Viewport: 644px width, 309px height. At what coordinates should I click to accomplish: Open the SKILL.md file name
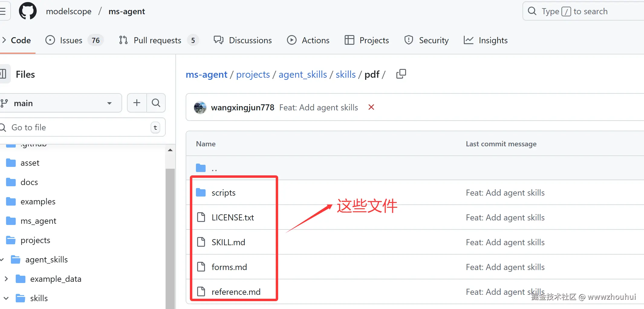pyautogui.click(x=228, y=242)
